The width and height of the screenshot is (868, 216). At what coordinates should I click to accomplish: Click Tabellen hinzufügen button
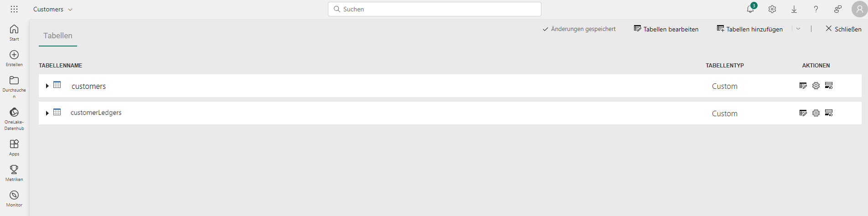point(749,29)
